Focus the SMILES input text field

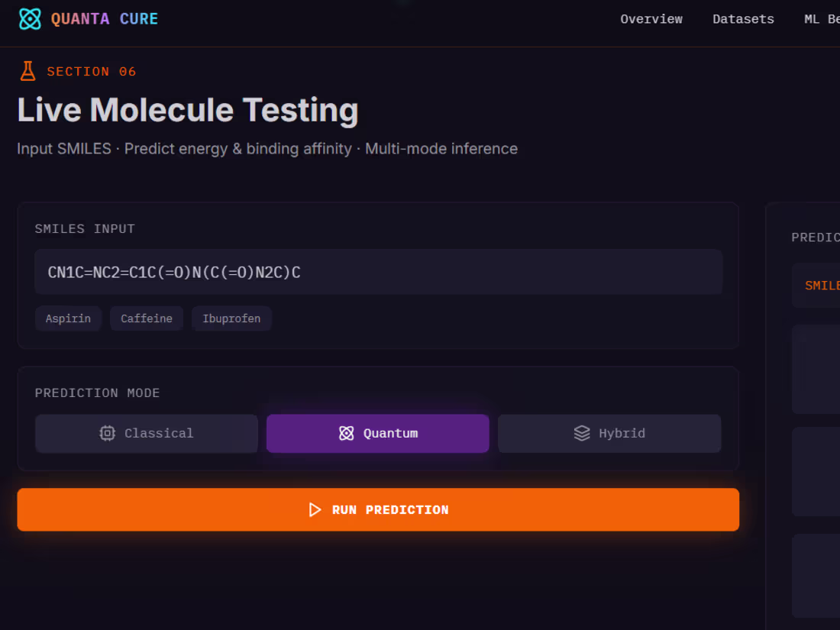click(378, 272)
